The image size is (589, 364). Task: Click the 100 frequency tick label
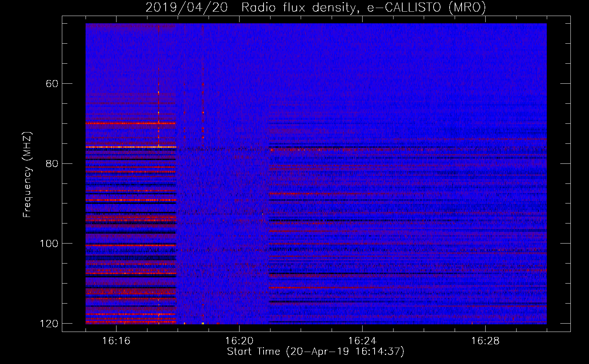(49, 244)
